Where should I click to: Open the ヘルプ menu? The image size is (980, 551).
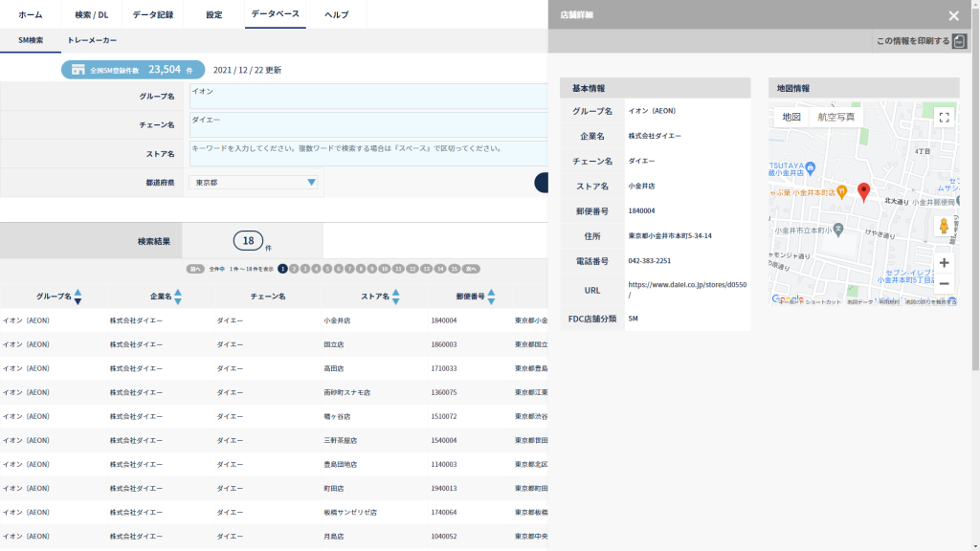[x=336, y=14]
